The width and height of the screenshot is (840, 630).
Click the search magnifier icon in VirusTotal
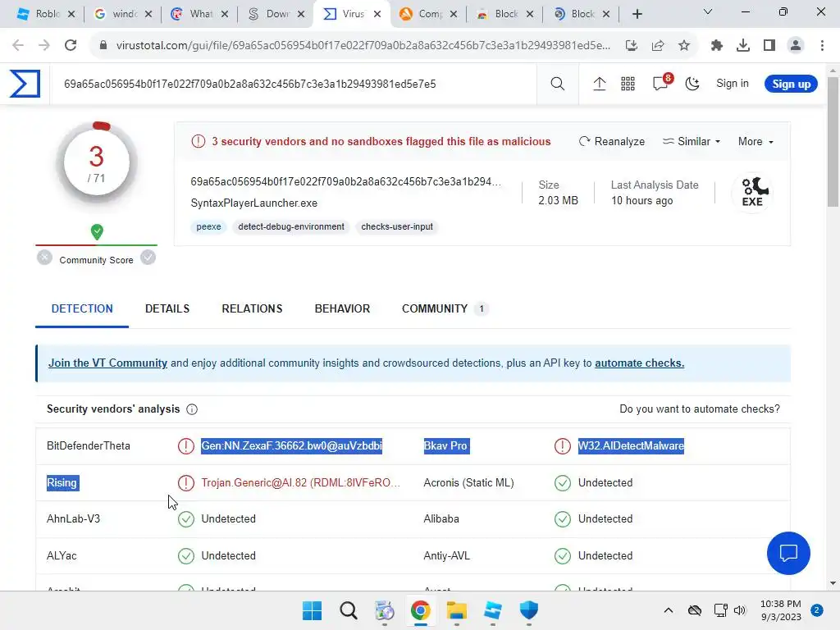click(557, 84)
